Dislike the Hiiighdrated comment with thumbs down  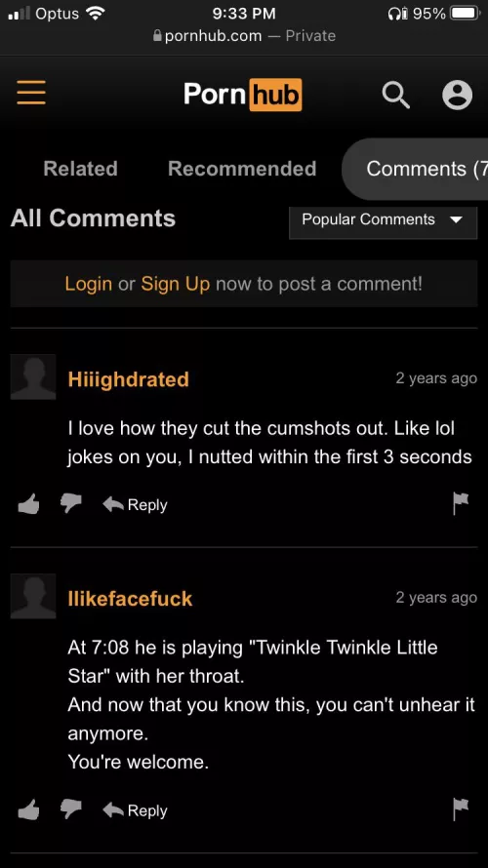click(x=71, y=504)
